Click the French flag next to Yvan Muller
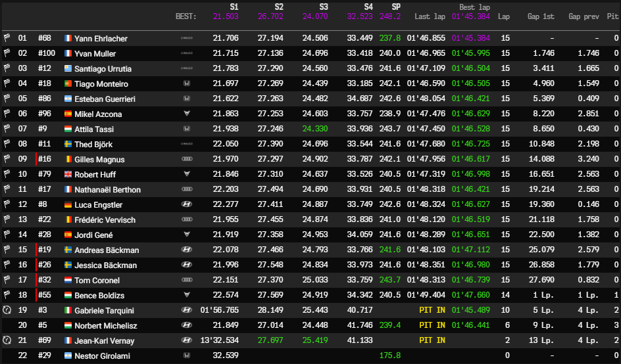Viewport: 621px width, 364px height. pos(68,53)
